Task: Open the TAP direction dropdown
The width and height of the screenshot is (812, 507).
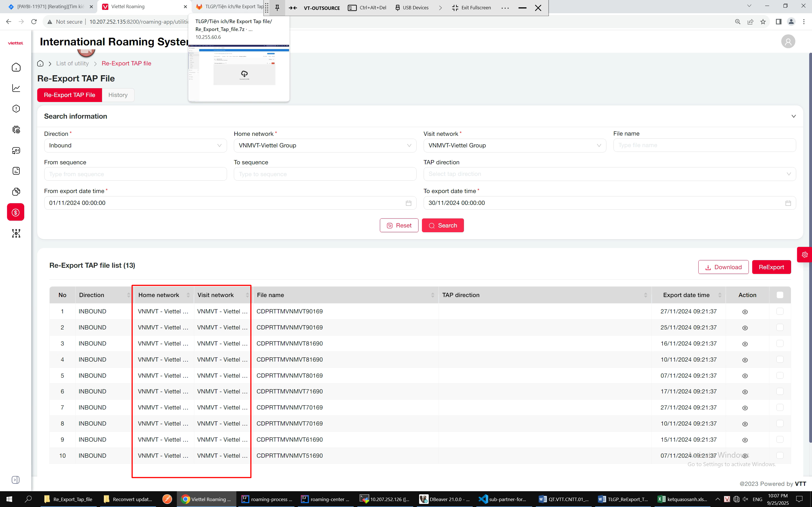Action: [609, 174]
